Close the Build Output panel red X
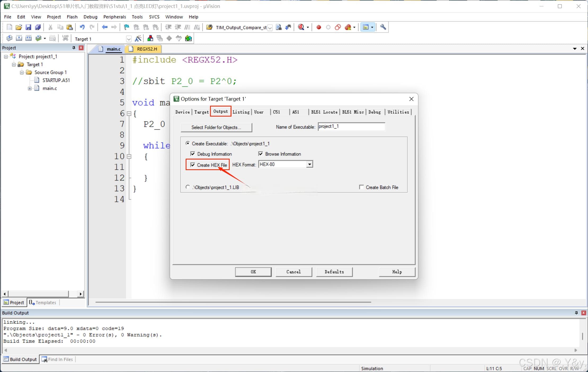Viewport: 588px width, 372px height. (583, 313)
